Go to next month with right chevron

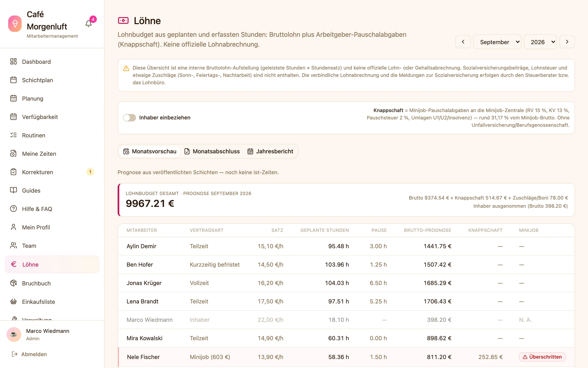pyautogui.click(x=567, y=42)
